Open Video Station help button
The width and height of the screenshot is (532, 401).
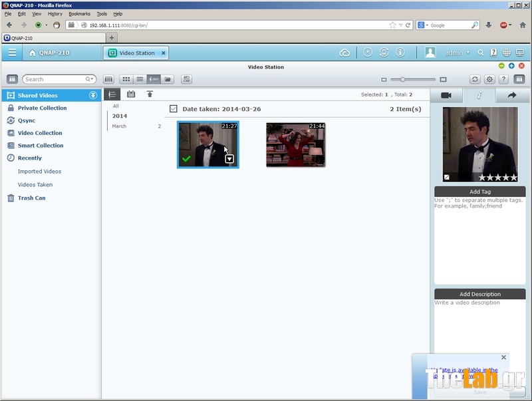coord(504,79)
